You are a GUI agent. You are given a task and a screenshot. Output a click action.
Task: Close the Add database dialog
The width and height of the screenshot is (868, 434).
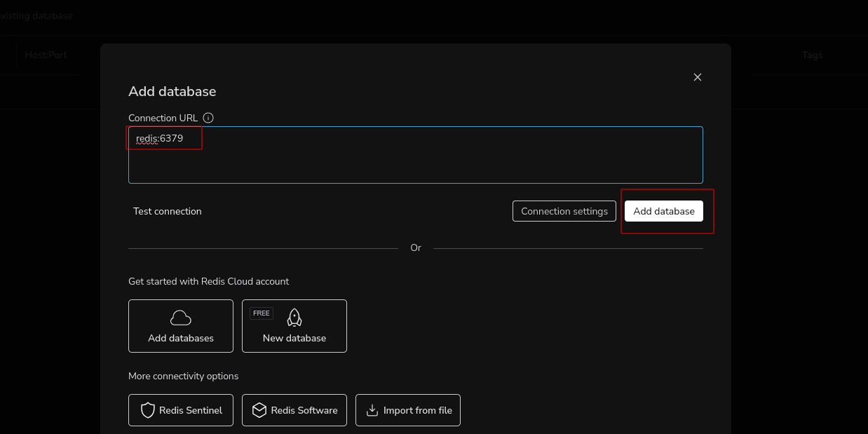[697, 77]
